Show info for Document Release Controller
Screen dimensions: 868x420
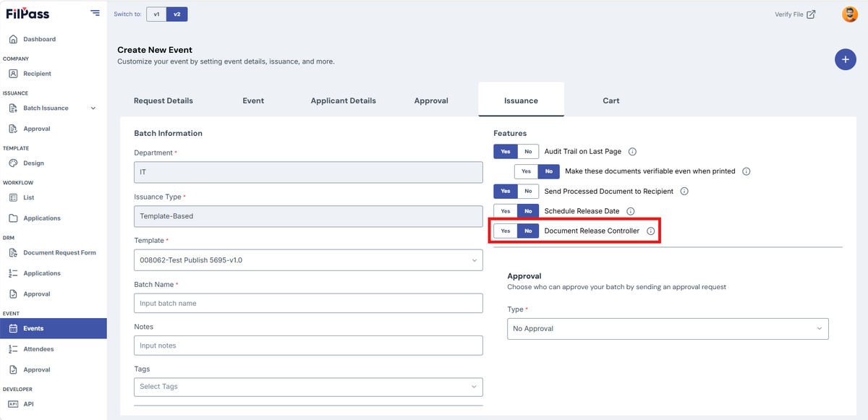(650, 231)
